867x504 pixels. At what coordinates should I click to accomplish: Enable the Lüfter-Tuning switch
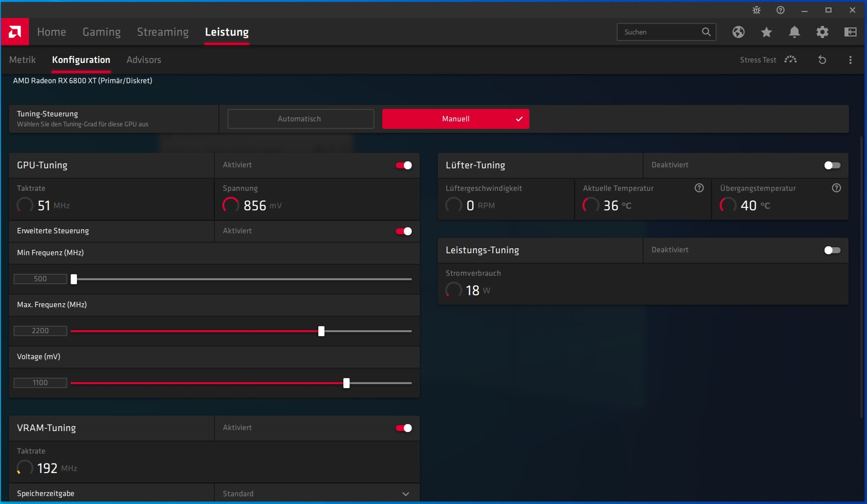pyautogui.click(x=833, y=165)
